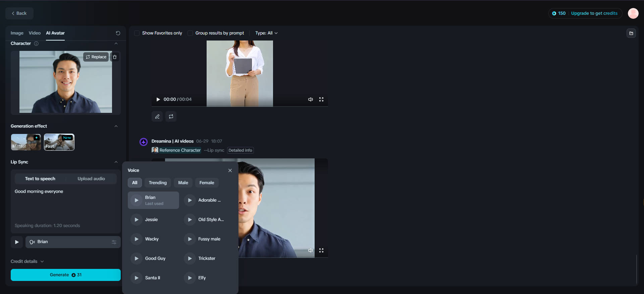Click the regenerate loop icon under first video
The image size is (644, 294).
coord(171,117)
